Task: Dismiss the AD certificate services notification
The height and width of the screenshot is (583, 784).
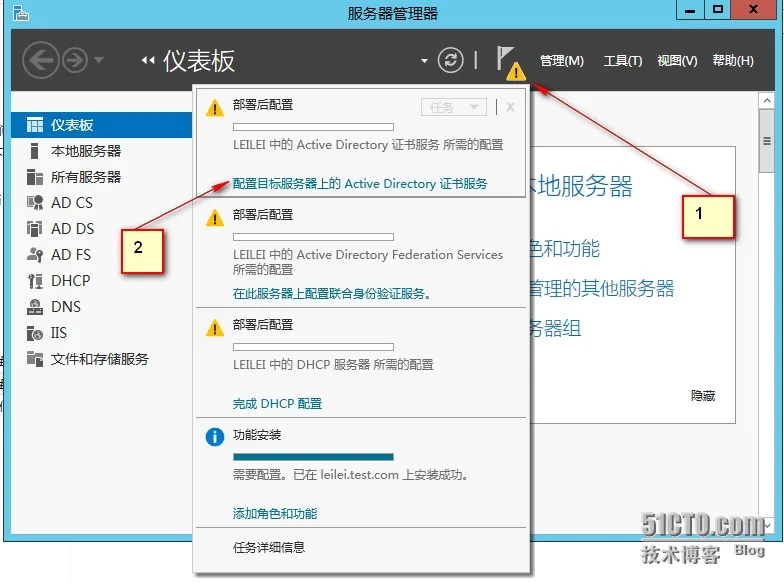Action: 510,107
